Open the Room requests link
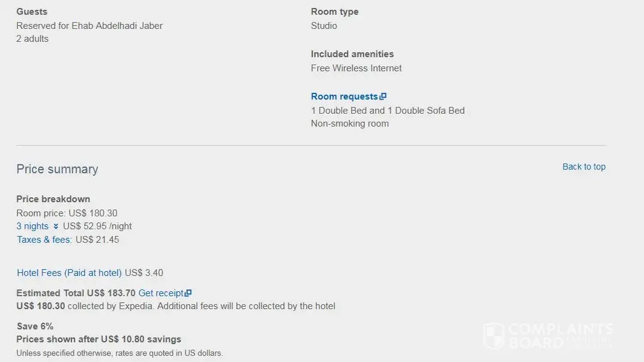Screen dimensions: 644x362 (x=344, y=96)
